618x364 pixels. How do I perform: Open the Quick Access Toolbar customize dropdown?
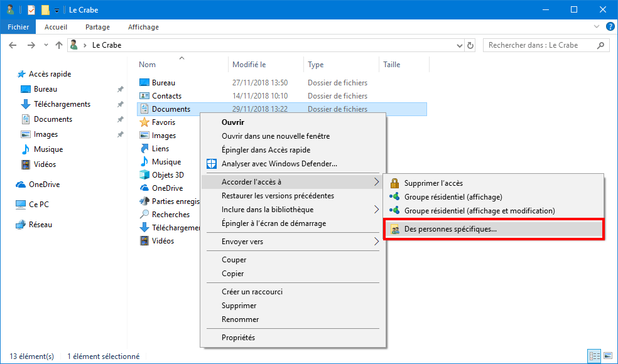click(57, 11)
